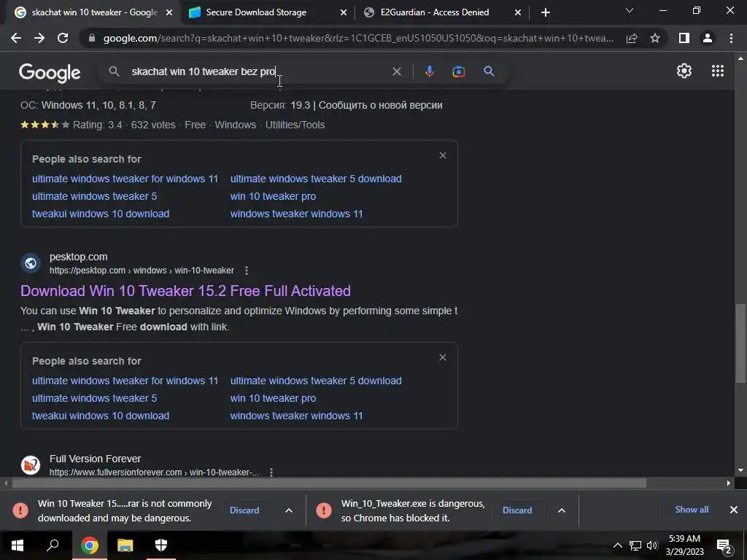Go back using the browser back arrow

click(16, 38)
